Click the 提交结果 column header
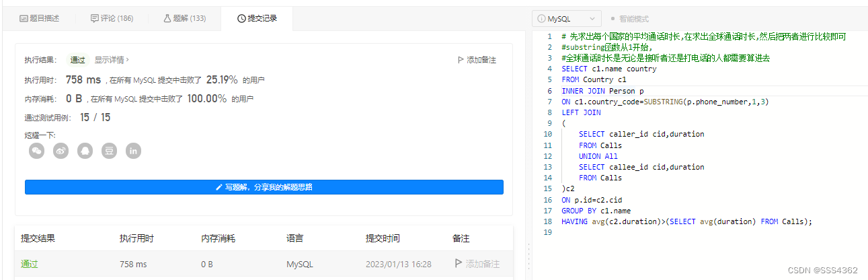 [x=38, y=238]
